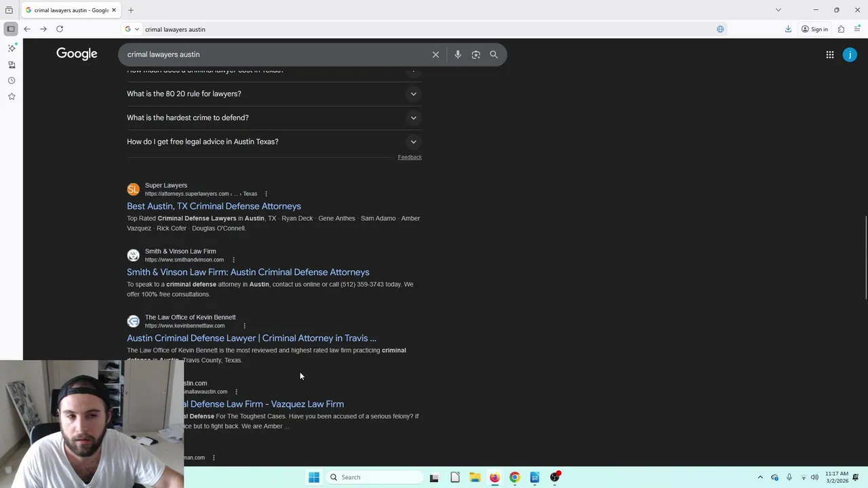Go forward with the forward arrow
Image resolution: width=868 pixels, height=488 pixels.
pyautogui.click(x=43, y=29)
